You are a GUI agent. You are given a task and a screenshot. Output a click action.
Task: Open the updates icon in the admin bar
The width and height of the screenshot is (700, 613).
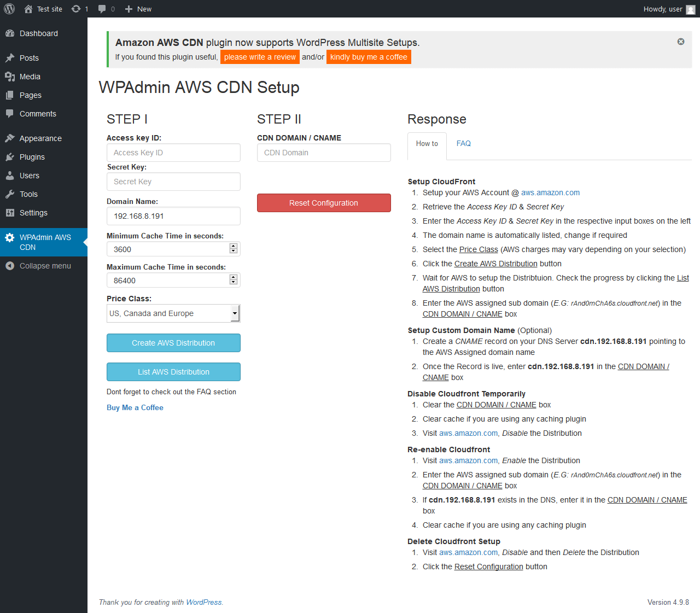click(x=76, y=9)
